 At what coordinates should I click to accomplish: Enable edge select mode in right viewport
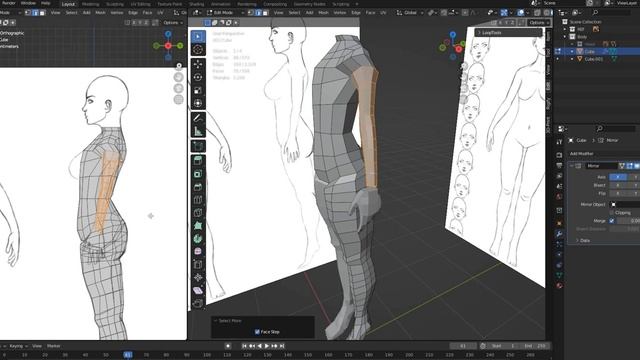(x=258, y=13)
